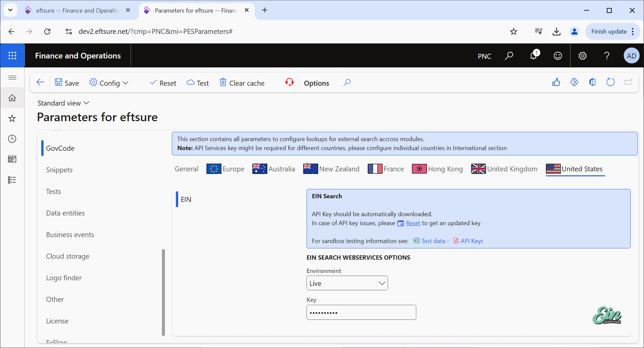Click the thumbs-up icon in action pane
Screen dimensions: 644x348
pos(556,82)
